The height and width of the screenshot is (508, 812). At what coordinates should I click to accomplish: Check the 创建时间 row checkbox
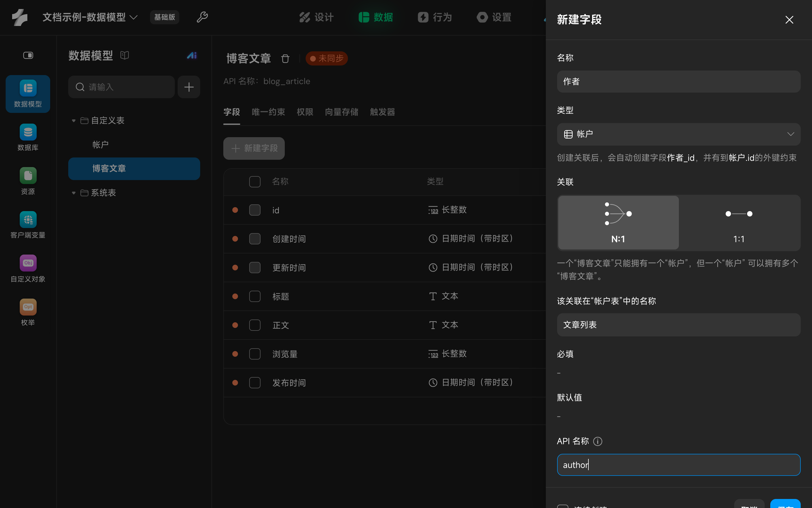click(x=255, y=239)
